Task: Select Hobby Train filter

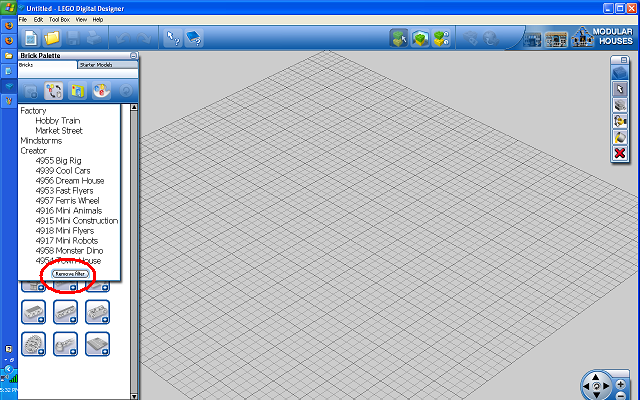Action: point(58,121)
